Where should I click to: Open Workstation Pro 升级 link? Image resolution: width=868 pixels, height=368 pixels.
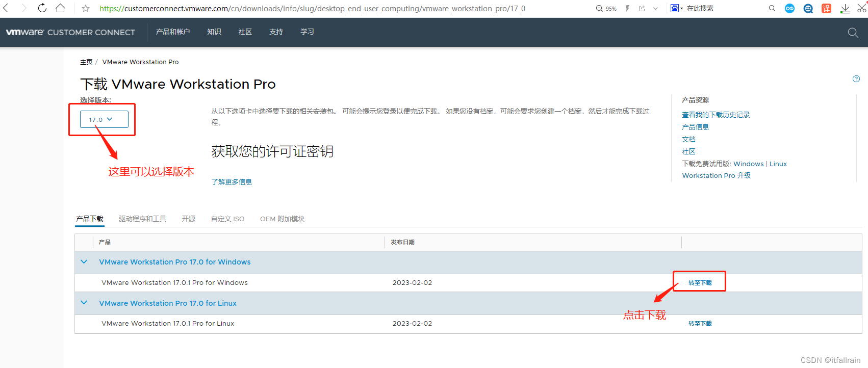[x=717, y=175]
